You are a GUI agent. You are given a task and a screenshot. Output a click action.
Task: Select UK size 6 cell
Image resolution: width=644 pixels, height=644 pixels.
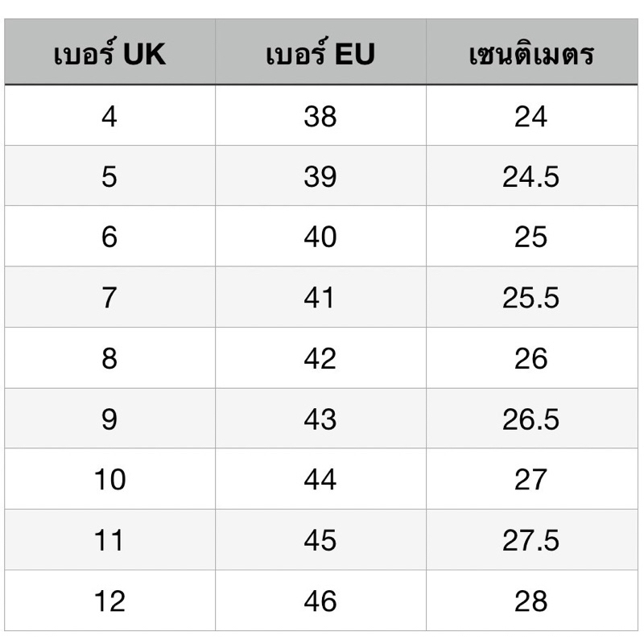tap(109, 236)
